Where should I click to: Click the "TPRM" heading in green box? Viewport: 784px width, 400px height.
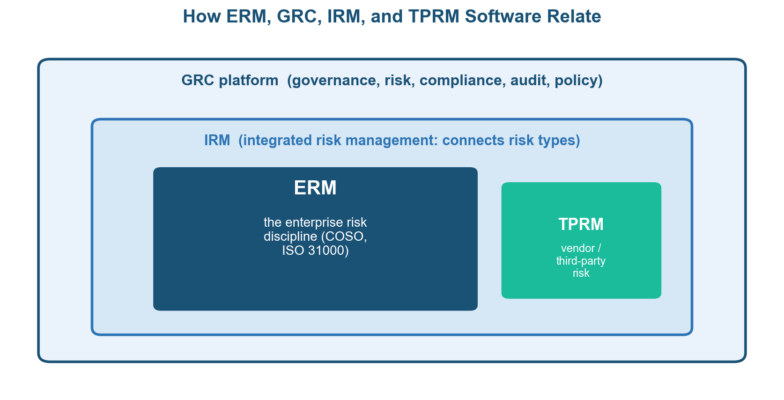tap(581, 224)
